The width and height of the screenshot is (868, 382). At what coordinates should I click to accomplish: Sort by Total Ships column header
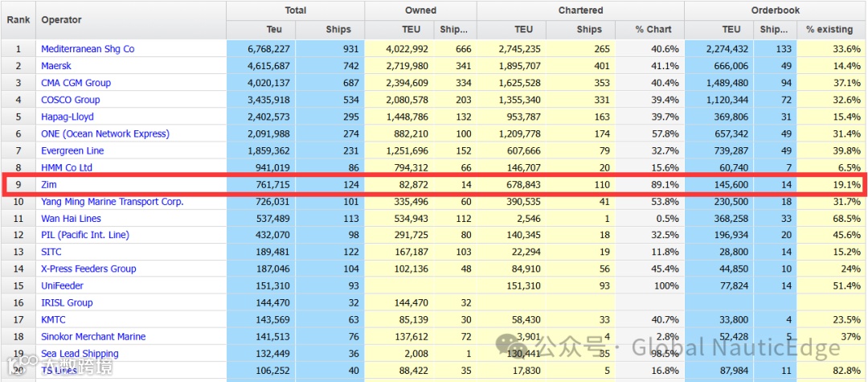(x=330, y=29)
